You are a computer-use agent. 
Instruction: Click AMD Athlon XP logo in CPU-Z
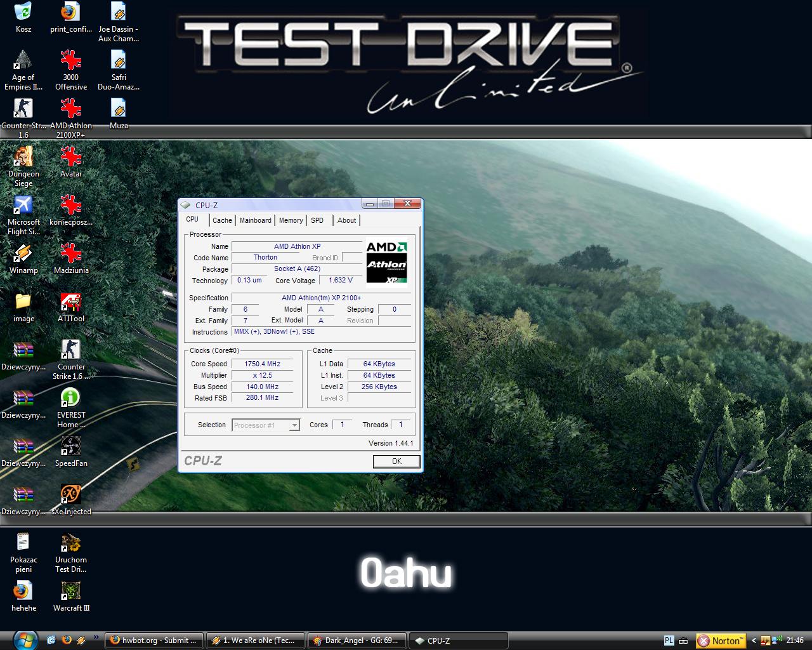(x=387, y=263)
